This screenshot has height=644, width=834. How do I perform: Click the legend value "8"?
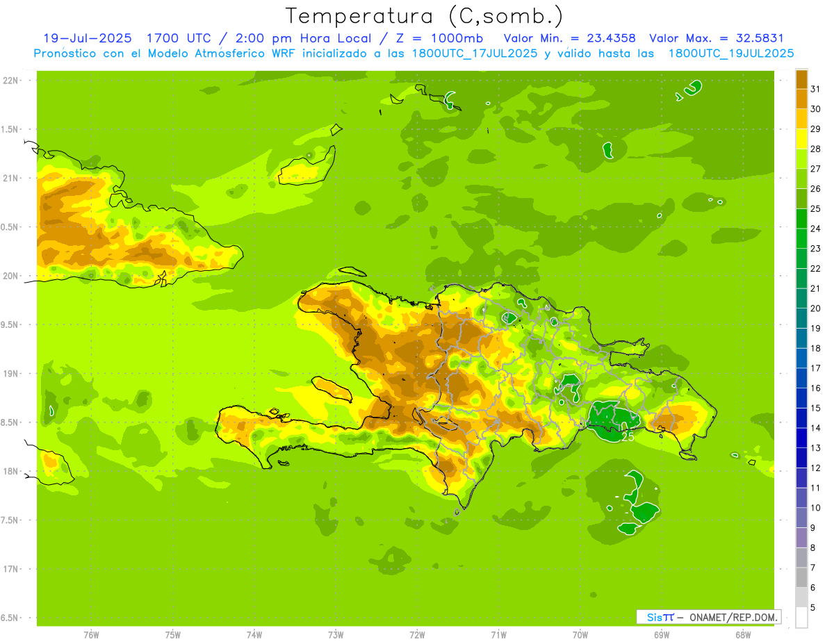coord(813,547)
